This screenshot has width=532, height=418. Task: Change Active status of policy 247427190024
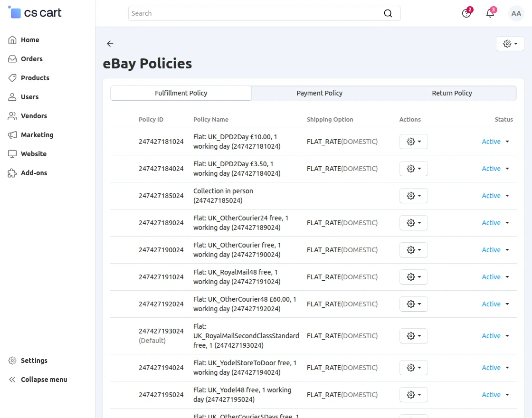pyautogui.click(x=495, y=250)
